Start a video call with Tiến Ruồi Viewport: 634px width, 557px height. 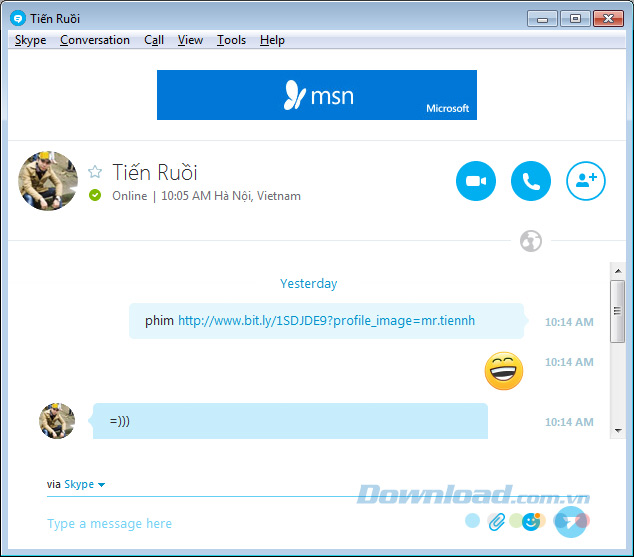click(476, 181)
